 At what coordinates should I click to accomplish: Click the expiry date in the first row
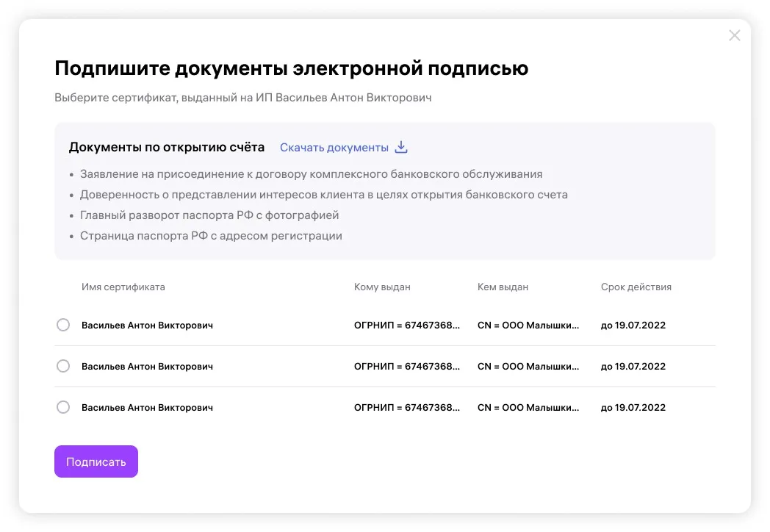633,325
